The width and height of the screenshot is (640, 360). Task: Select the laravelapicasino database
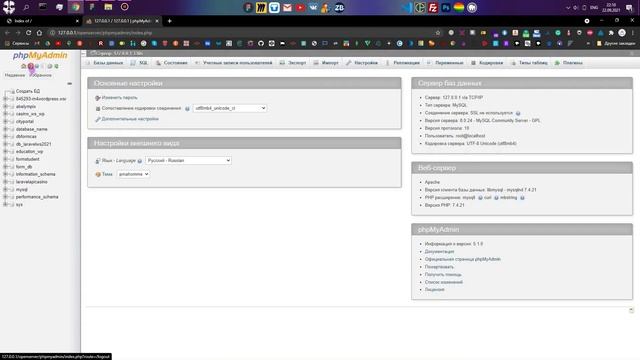coord(31,182)
